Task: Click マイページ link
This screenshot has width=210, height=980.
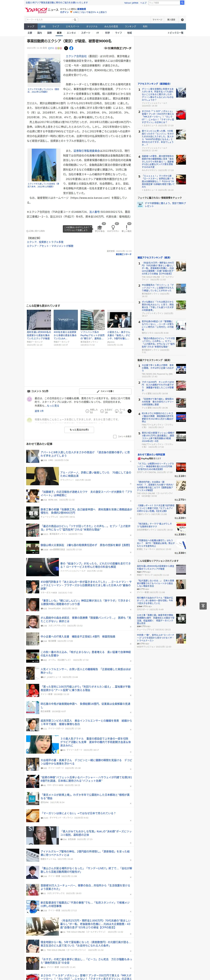Action: (x=157, y=19)
